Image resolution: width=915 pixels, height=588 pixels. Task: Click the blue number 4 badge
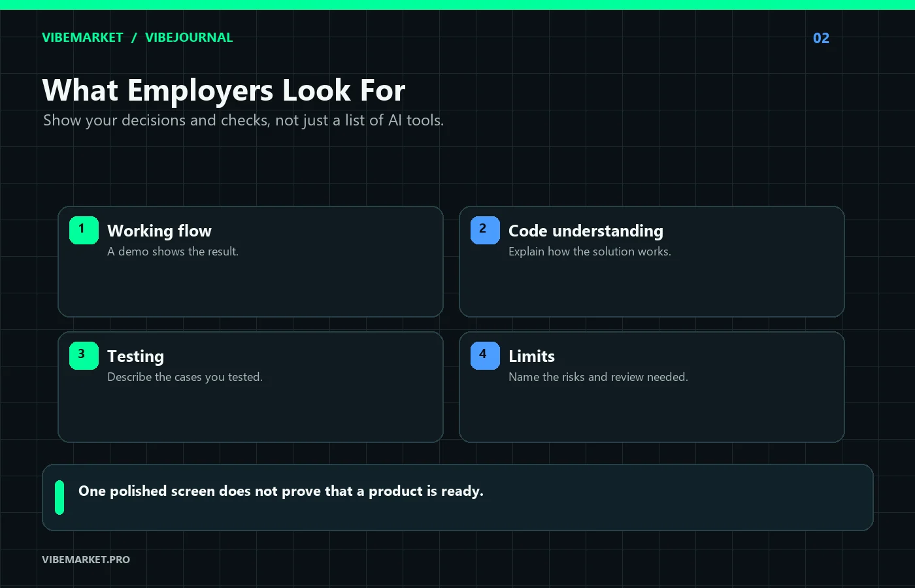coord(485,355)
